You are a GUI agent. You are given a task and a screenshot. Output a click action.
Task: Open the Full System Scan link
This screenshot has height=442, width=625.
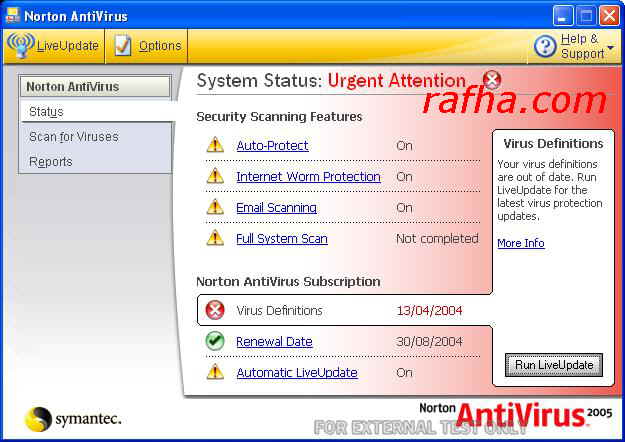pos(282,238)
